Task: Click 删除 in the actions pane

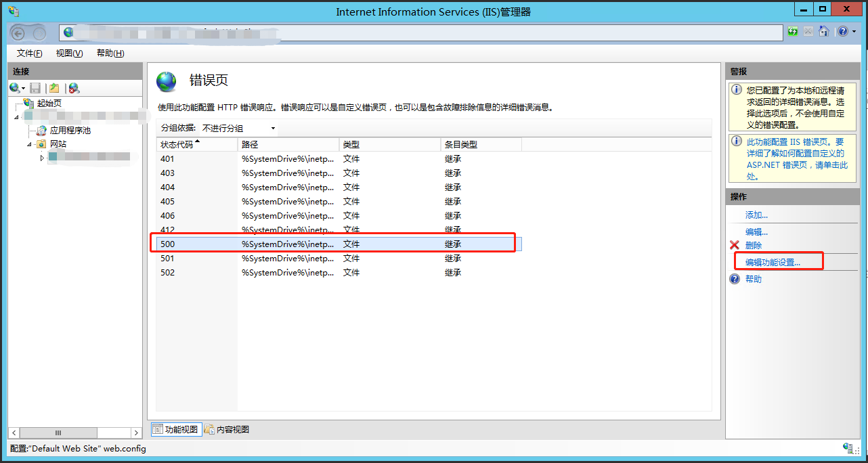Action: tap(754, 245)
